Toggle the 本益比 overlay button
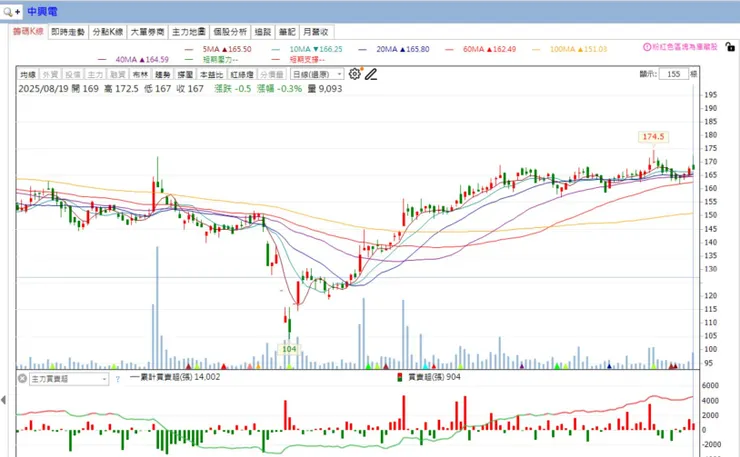This screenshot has height=457, width=740. click(211, 75)
